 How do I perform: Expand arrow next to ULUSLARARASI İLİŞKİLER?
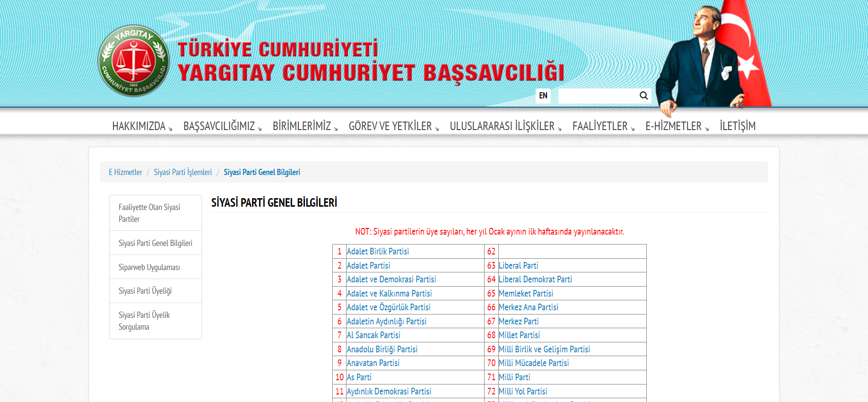click(x=559, y=129)
